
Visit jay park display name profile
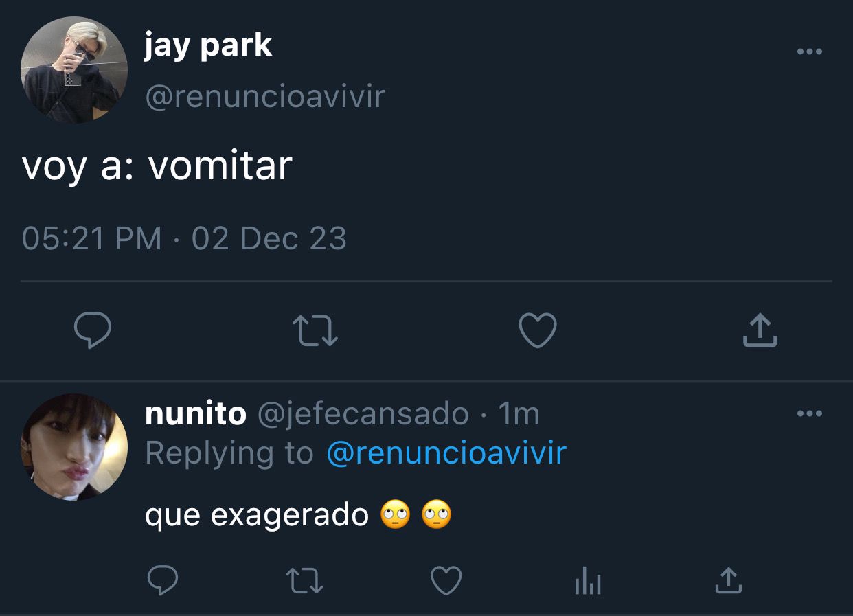(x=208, y=46)
